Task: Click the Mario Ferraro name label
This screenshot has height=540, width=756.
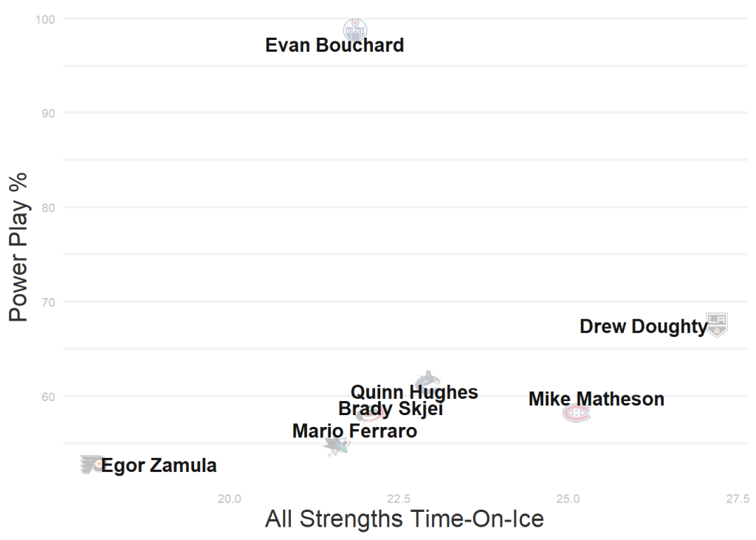Action: [x=354, y=431]
